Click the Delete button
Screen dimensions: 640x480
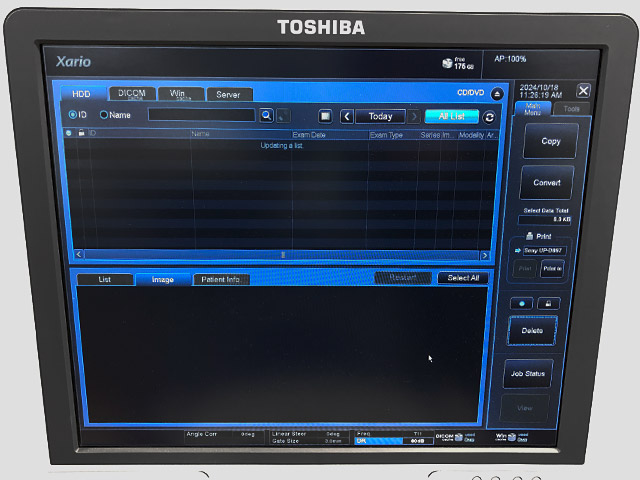(532, 331)
